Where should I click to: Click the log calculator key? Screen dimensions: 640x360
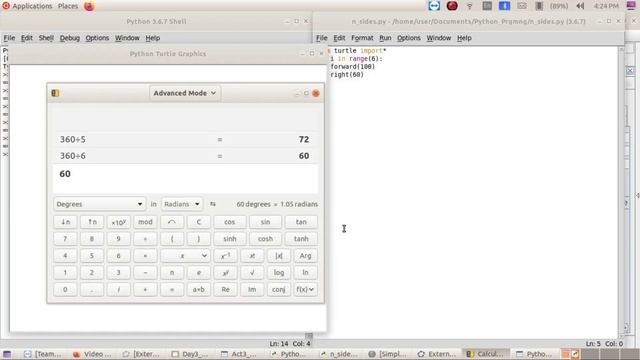click(x=279, y=273)
